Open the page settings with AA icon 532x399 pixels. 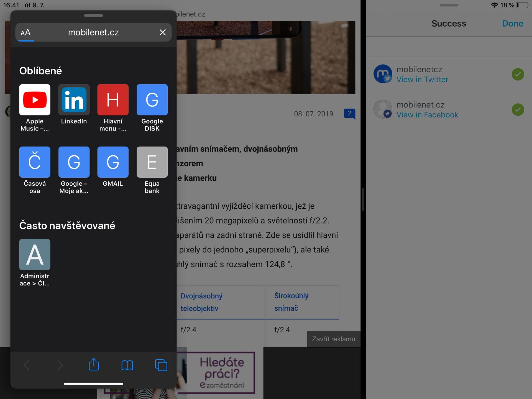click(x=25, y=32)
